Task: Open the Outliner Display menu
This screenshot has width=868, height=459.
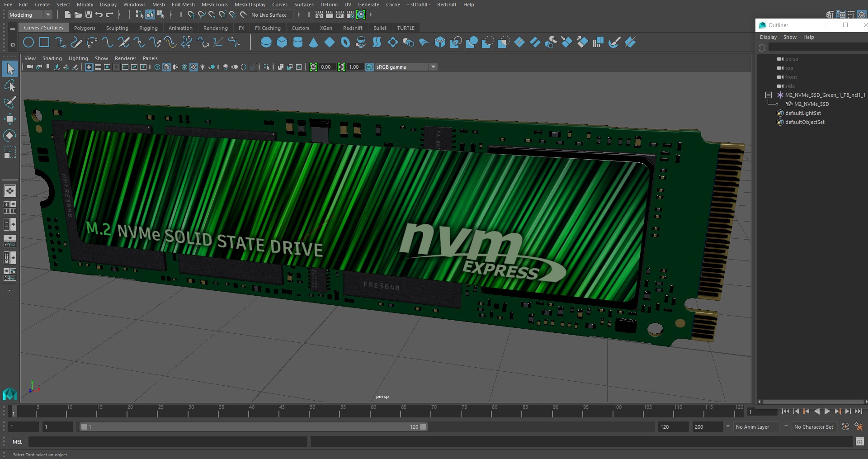Action: pyautogui.click(x=768, y=37)
